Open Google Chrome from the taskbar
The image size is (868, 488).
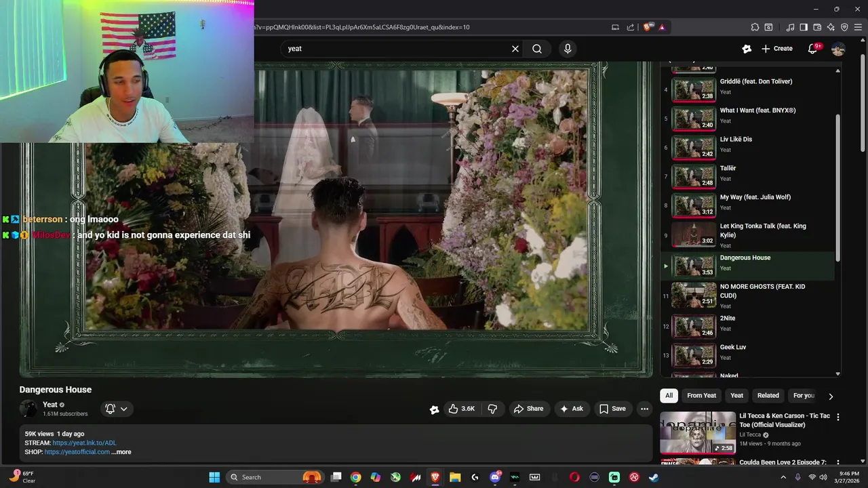click(355, 477)
